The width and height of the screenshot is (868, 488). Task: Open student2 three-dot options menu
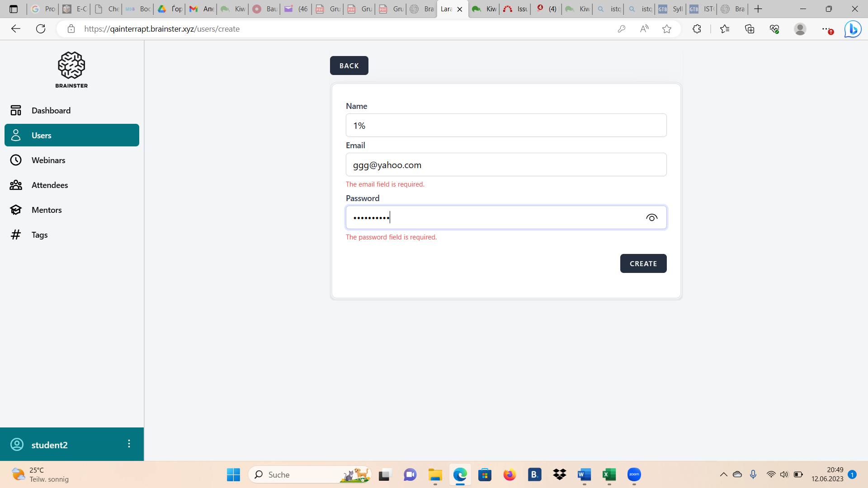coord(129,444)
